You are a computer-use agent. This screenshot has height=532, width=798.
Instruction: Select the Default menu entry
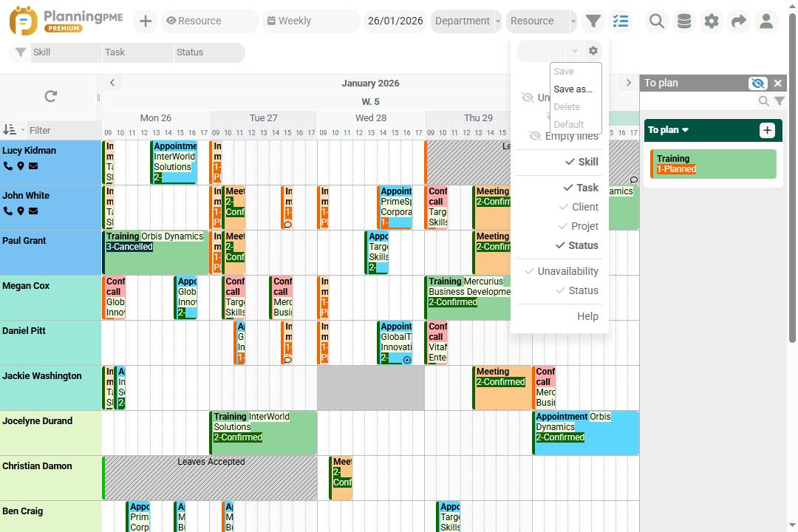tap(569, 125)
